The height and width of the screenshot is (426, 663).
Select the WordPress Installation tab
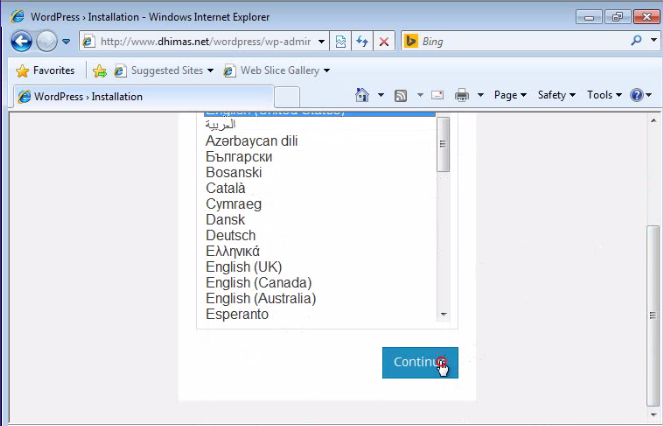144,96
